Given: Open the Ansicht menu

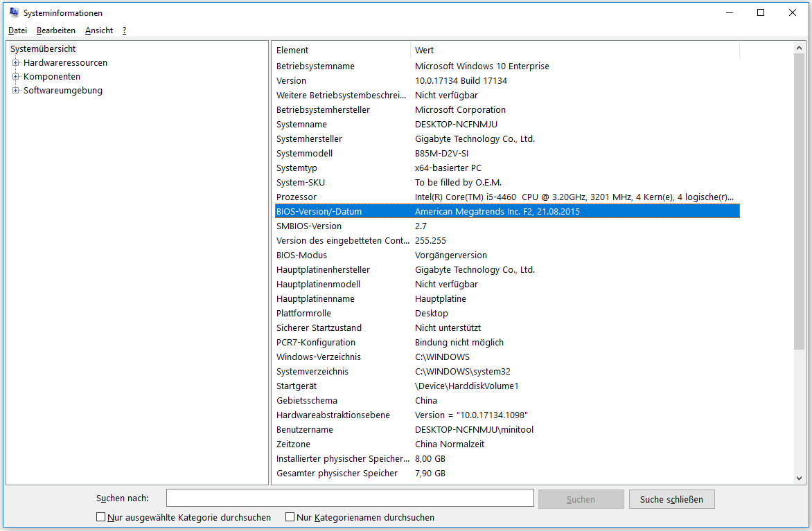Looking at the screenshot, I should (x=99, y=30).
